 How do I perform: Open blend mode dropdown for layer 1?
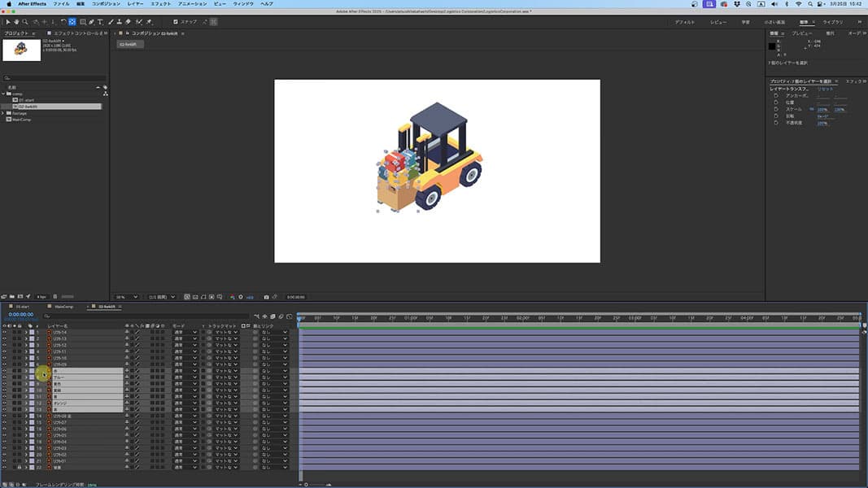(185, 332)
